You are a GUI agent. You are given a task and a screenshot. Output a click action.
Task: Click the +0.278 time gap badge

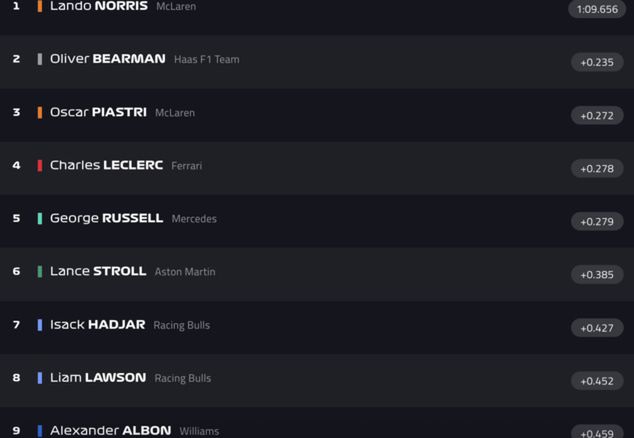click(x=597, y=168)
